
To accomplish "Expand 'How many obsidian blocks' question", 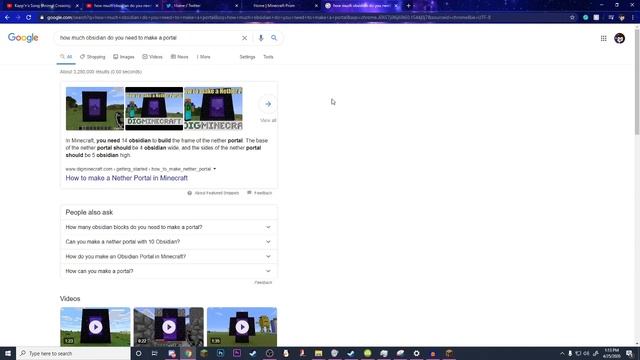I will [x=168, y=227].
